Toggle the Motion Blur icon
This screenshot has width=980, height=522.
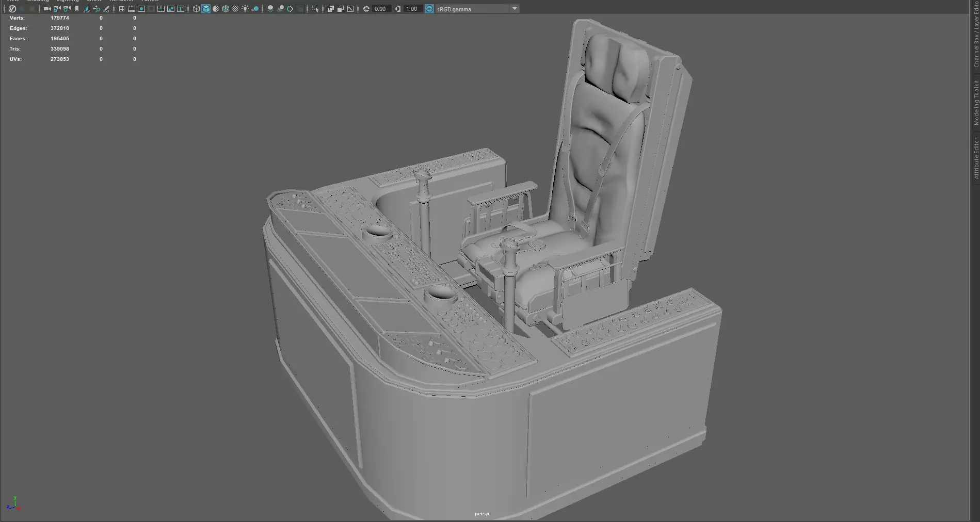pyautogui.click(x=280, y=9)
